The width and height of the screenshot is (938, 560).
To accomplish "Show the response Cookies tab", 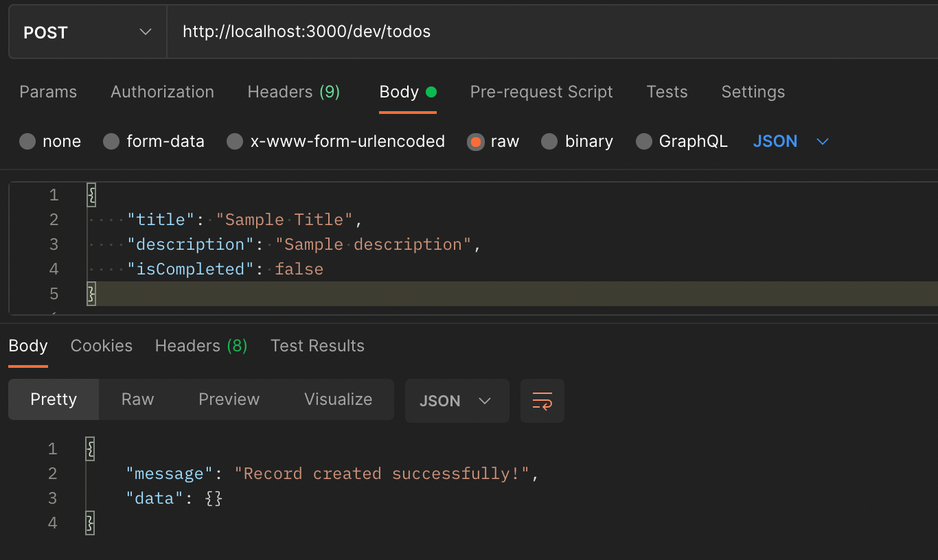I will click(x=102, y=346).
